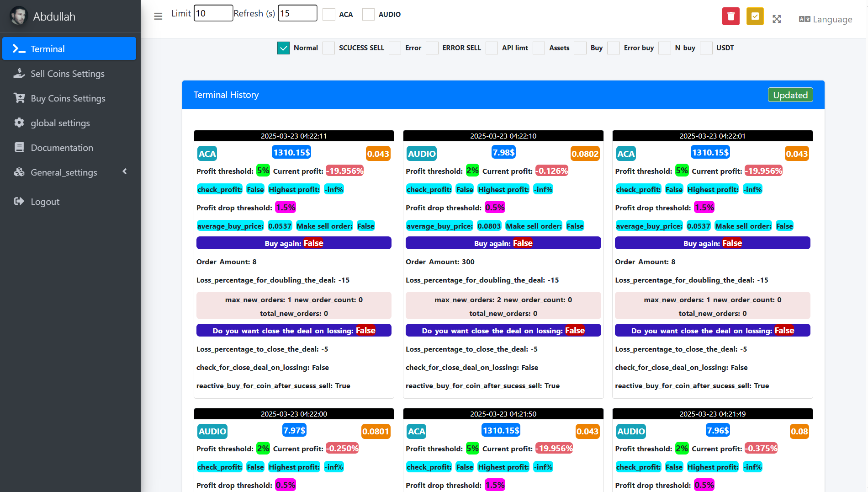This screenshot has height=492, width=868.
Task: Click the 7.96$ blue price badge
Action: (x=718, y=430)
